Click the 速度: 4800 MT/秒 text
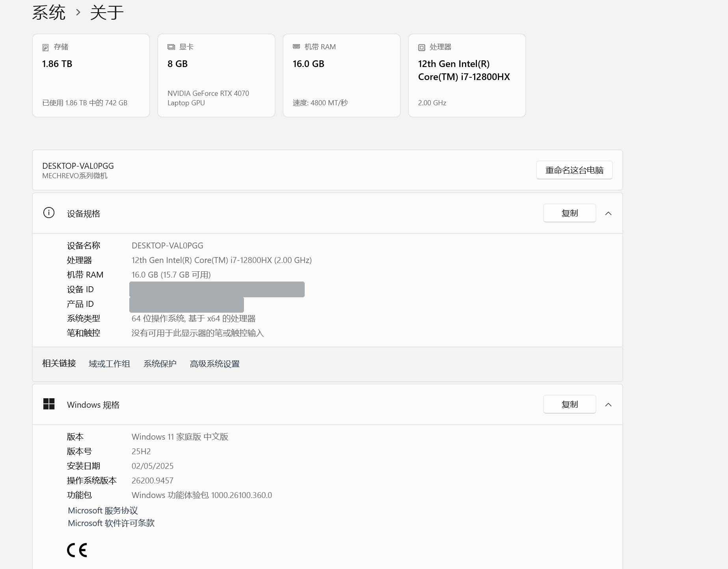The width and height of the screenshot is (728, 569). [x=320, y=103]
